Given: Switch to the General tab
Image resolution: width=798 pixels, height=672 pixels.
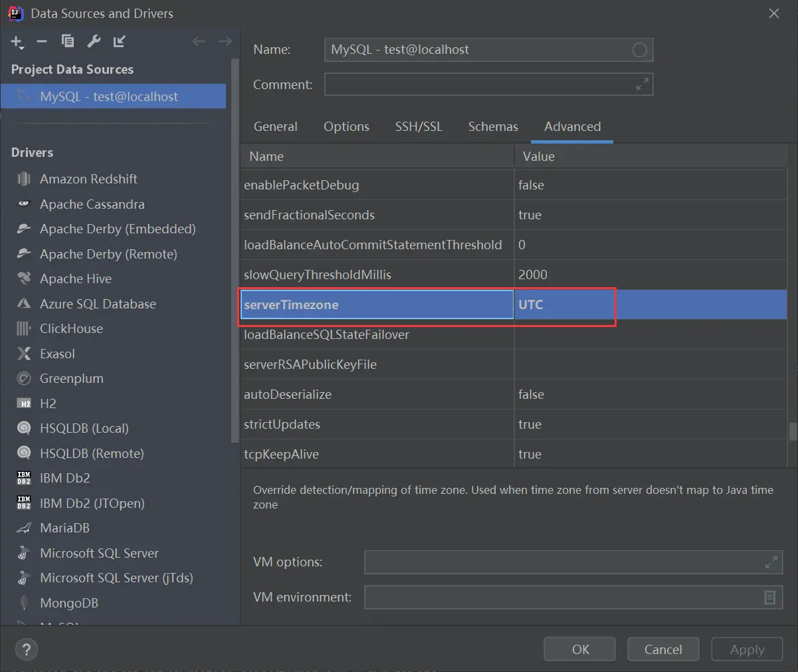Looking at the screenshot, I should (x=276, y=126).
